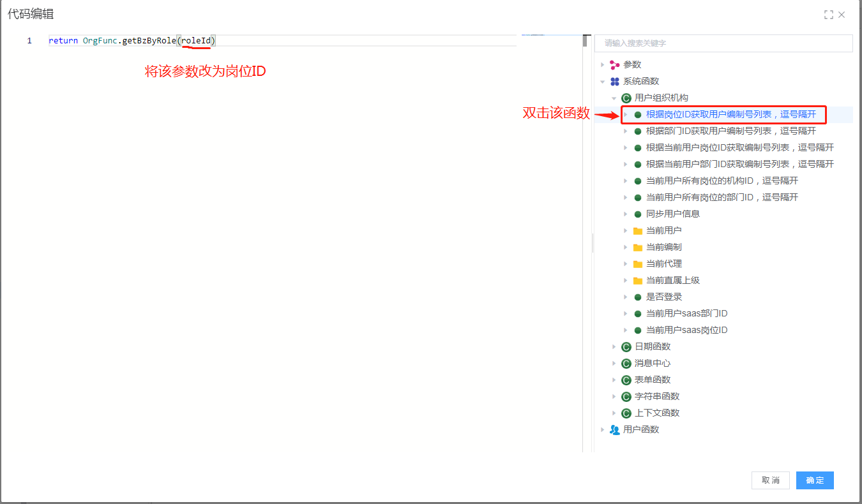
Task: Click the 当前直属上级 folder icon
Action: (637, 280)
